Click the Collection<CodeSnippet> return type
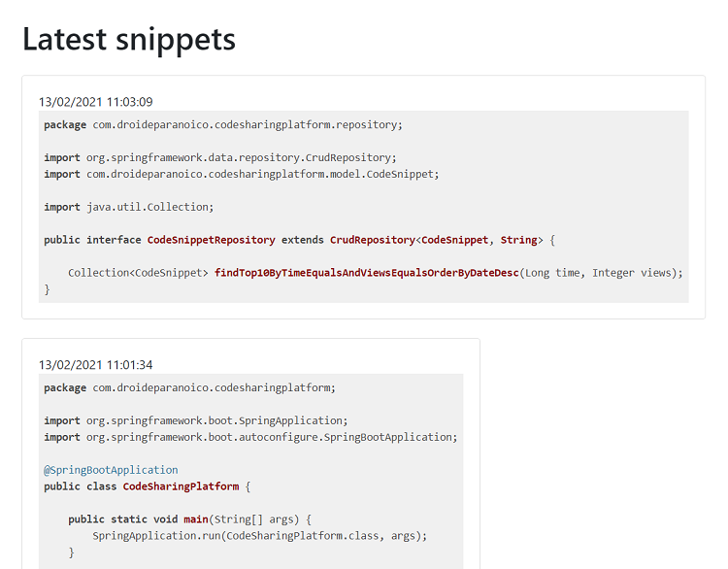Image resolution: width=728 pixels, height=569 pixels. 138,273
